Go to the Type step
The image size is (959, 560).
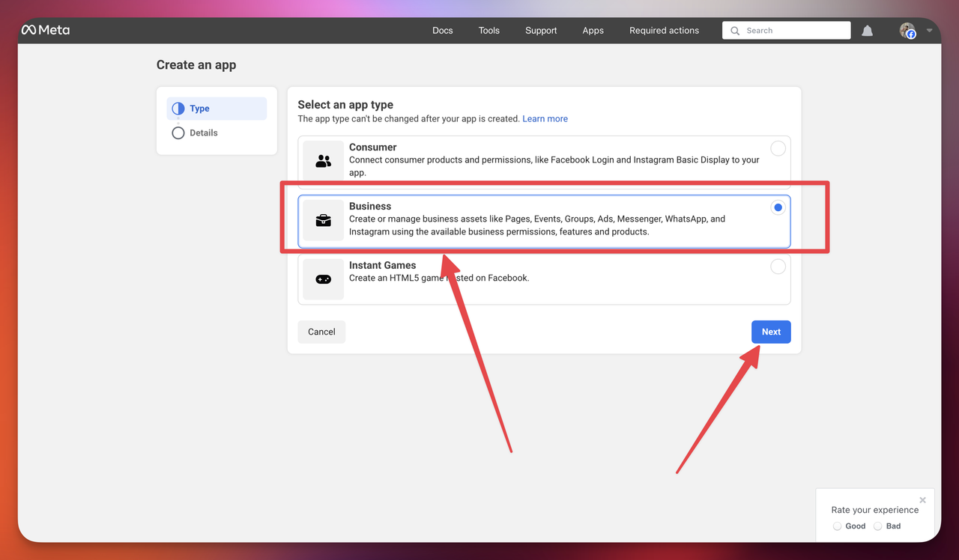click(x=217, y=109)
